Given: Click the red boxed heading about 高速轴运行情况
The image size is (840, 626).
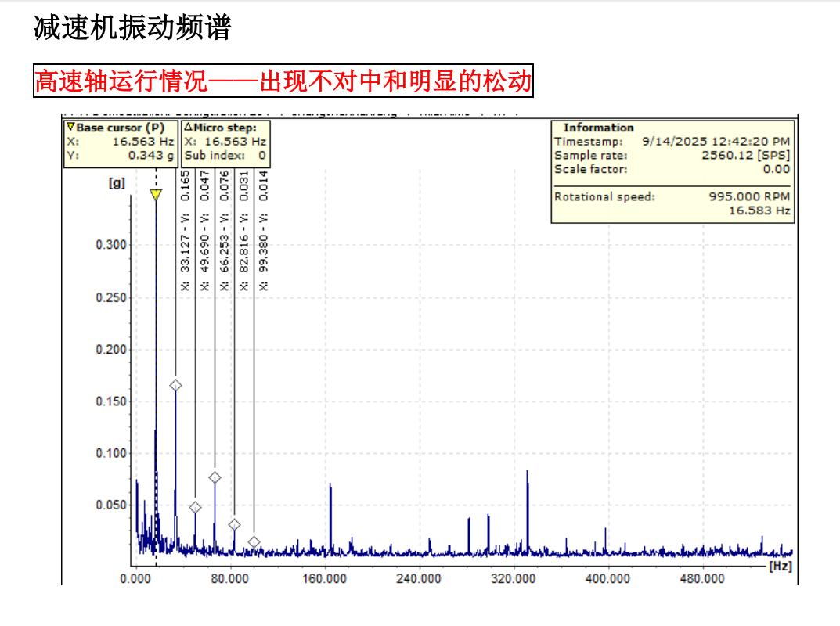Looking at the screenshot, I should coord(283,81).
